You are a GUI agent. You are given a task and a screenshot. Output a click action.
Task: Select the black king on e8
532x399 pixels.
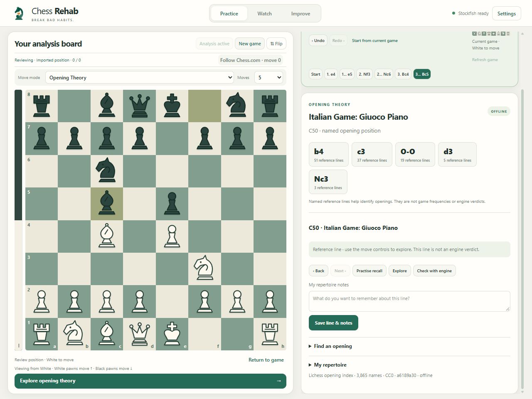pos(172,106)
